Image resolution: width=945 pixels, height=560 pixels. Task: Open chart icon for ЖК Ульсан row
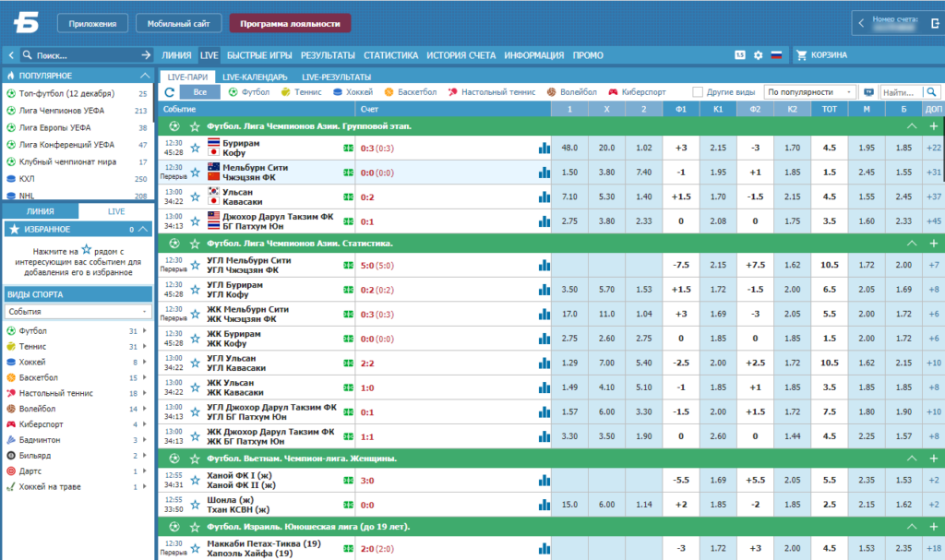pyautogui.click(x=544, y=387)
